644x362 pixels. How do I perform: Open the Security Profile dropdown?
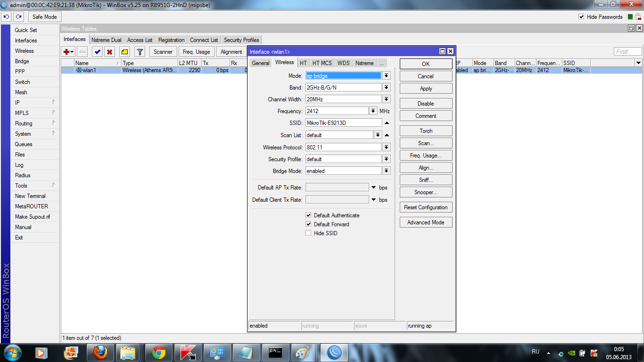click(x=387, y=159)
